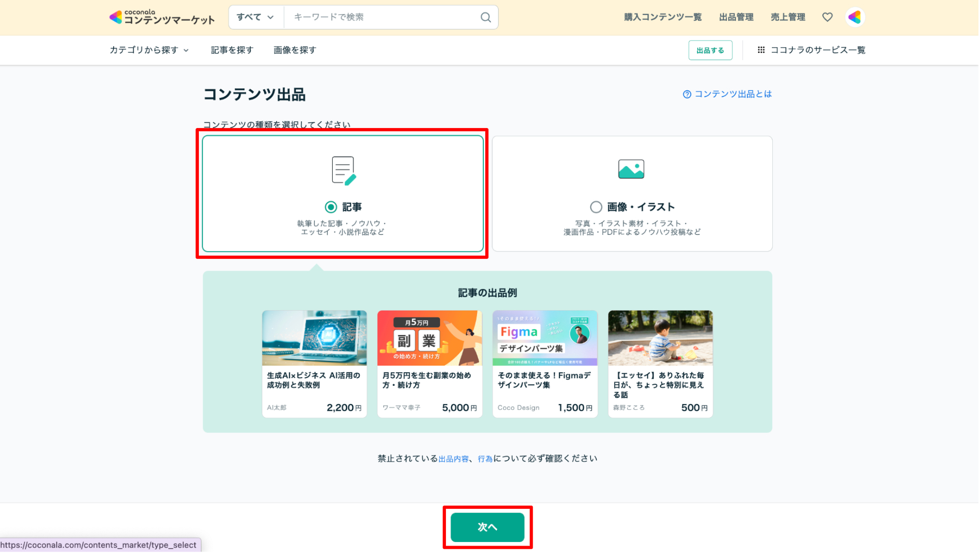
Task: Open the すべて search category dropdown
Action: (x=255, y=17)
